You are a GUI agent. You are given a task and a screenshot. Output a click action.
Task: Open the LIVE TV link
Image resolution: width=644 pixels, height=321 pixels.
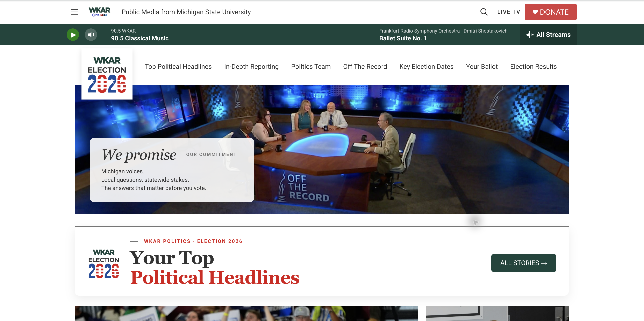tap(508, 12)
